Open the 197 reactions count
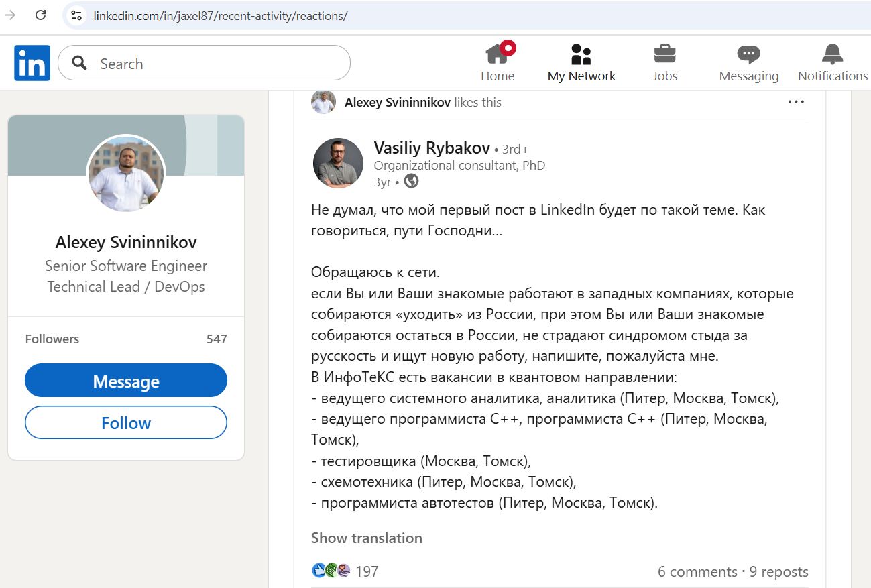The image size is (871, 588). click(x=367, y=571)
